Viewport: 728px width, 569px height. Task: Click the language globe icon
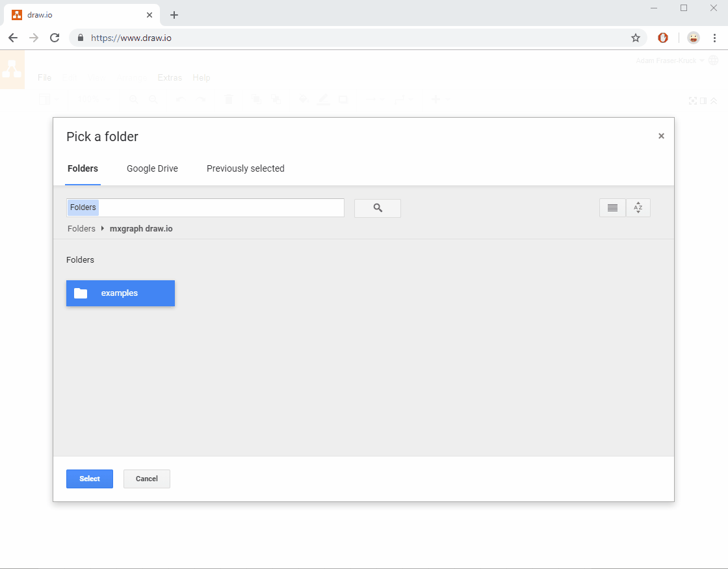point(713,60)
